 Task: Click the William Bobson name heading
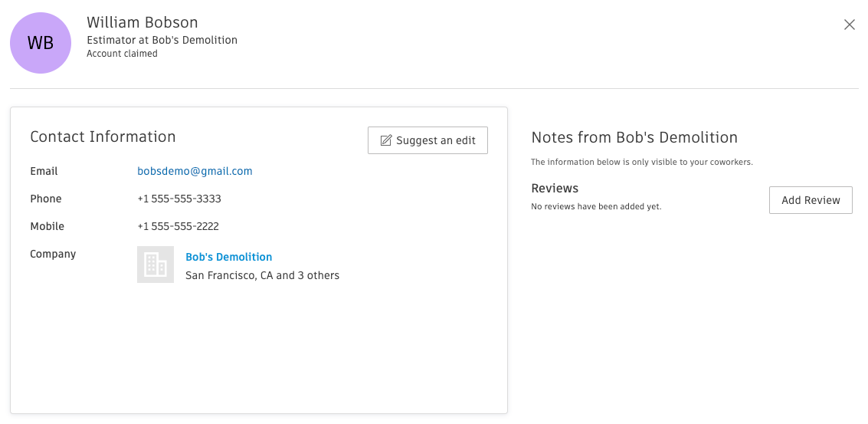[142, 22]
